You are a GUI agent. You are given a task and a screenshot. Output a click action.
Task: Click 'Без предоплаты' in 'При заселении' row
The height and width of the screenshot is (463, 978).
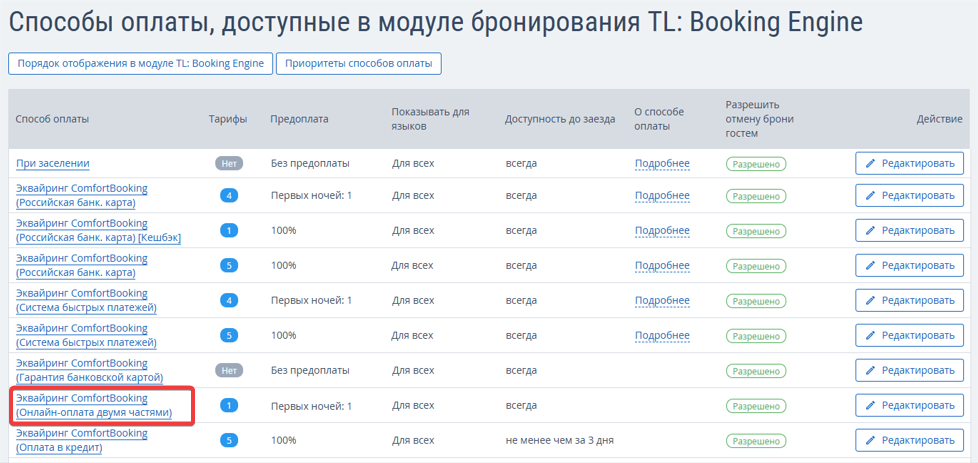(x=310, y=163)
